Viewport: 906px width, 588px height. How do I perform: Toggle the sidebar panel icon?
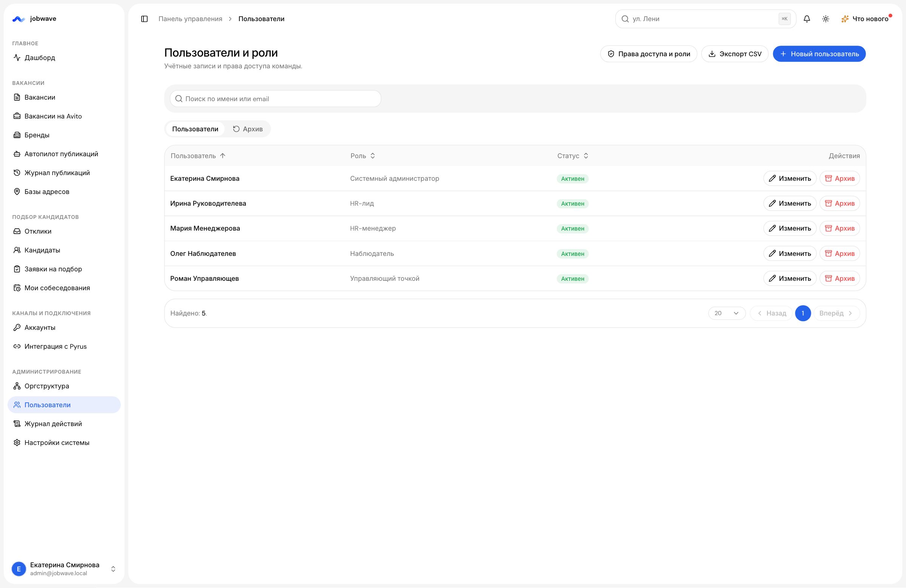[144, 18]
